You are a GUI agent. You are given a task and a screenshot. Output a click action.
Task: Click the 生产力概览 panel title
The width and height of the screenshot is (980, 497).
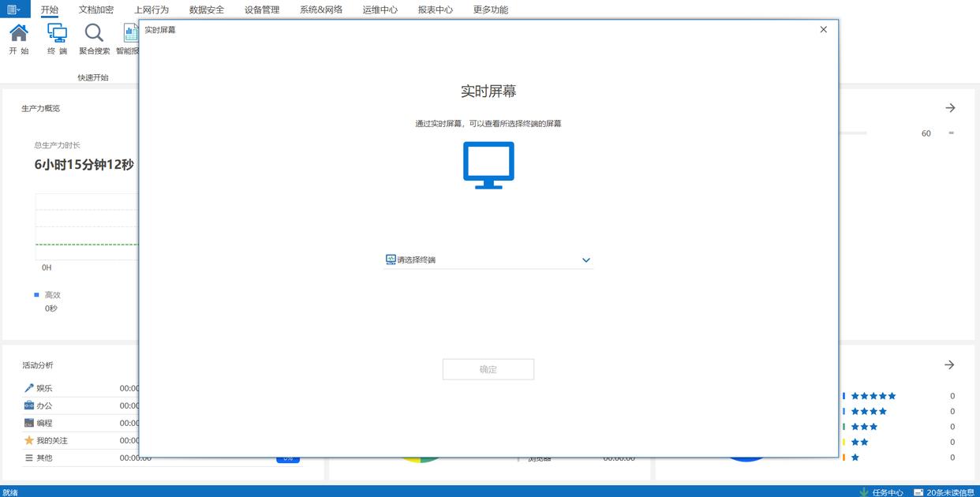click(x=40, y=108)
